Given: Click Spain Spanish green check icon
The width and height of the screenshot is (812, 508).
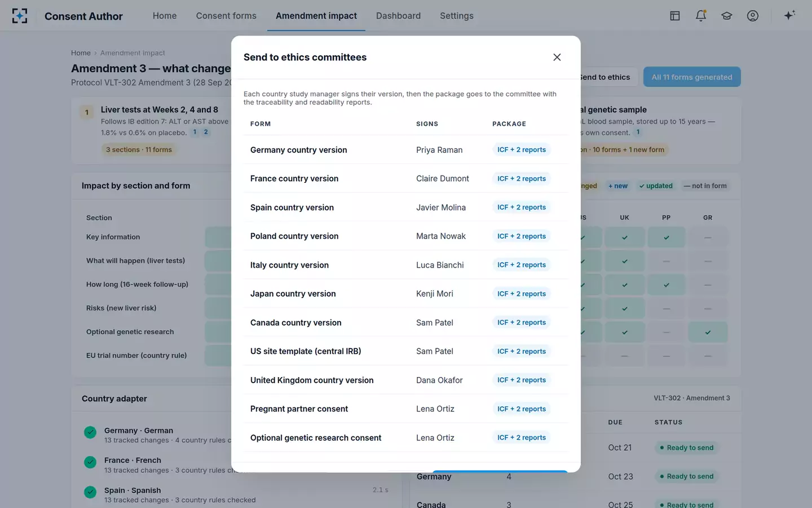Looking at the screenshot, I should [x=90, y=492].
